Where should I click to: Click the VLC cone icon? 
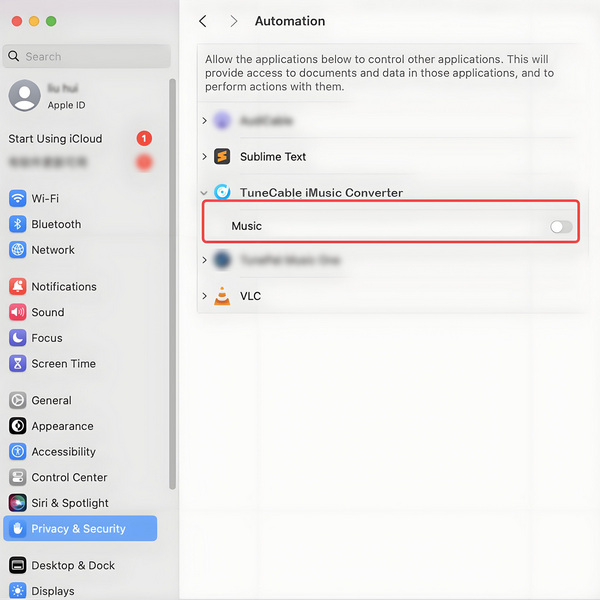(x=222, y=296)
